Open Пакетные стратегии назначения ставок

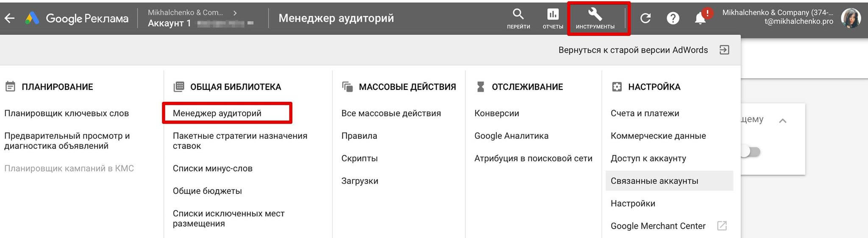240,141
